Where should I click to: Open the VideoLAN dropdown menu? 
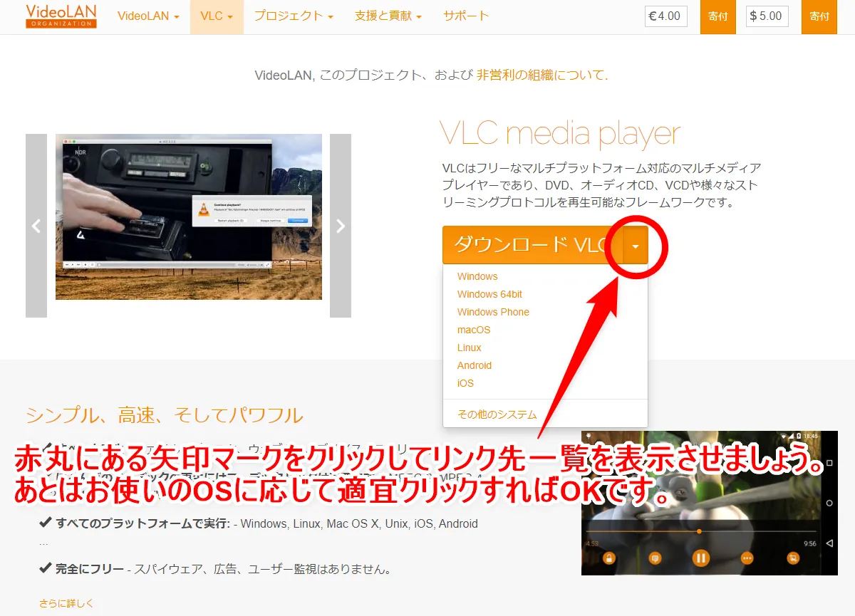click(x=148, y=16)
